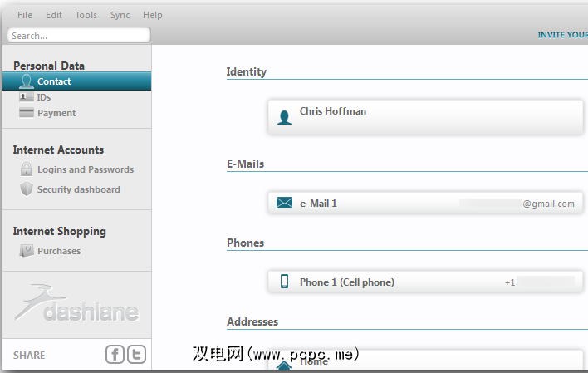Viewport: 588px width, 373px height.
Task: Click the @gmail.com address text
Action: 549,204
